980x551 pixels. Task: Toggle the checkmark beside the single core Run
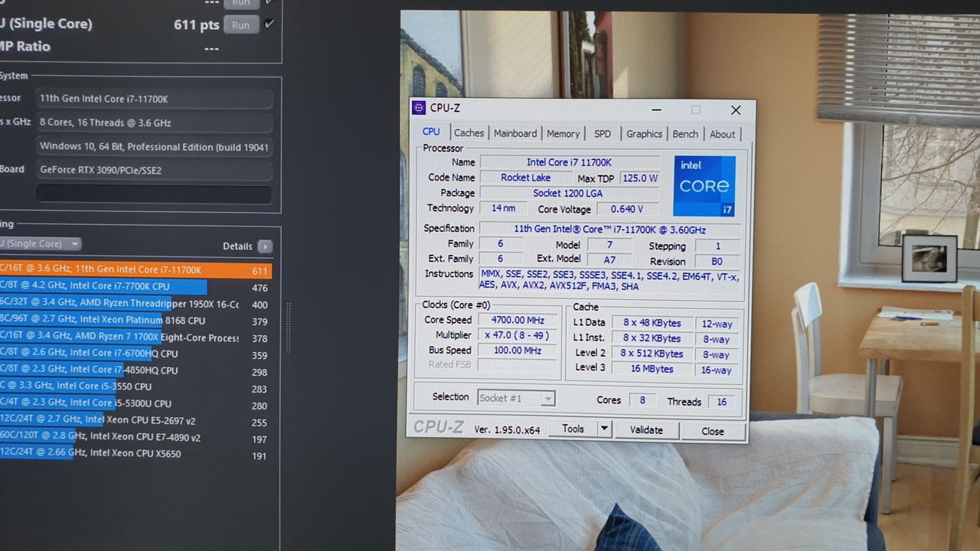269,24
